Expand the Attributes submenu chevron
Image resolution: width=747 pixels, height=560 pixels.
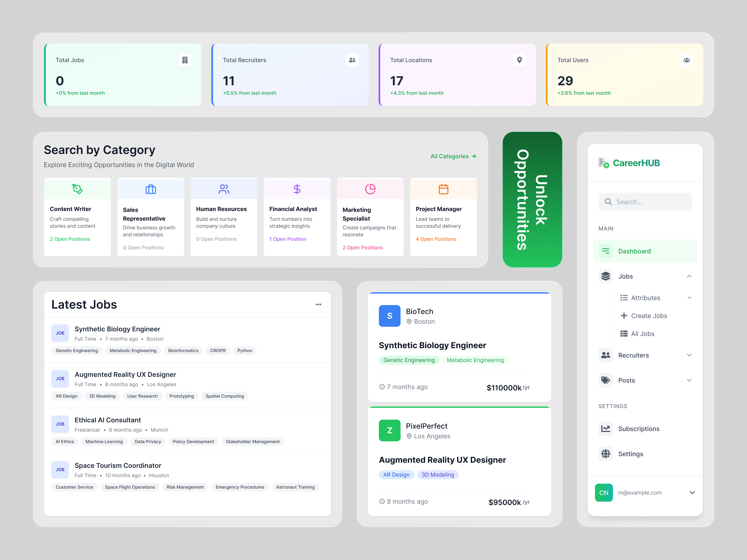[689, 298]
